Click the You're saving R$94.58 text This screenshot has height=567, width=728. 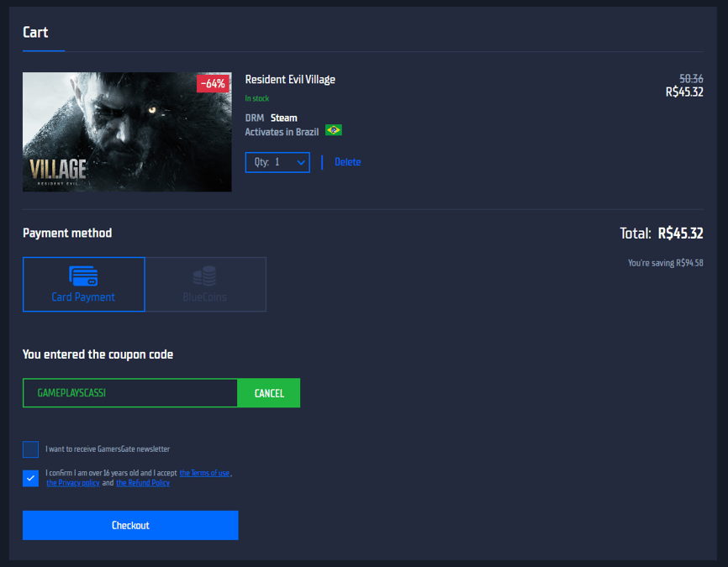click(665, 263)
